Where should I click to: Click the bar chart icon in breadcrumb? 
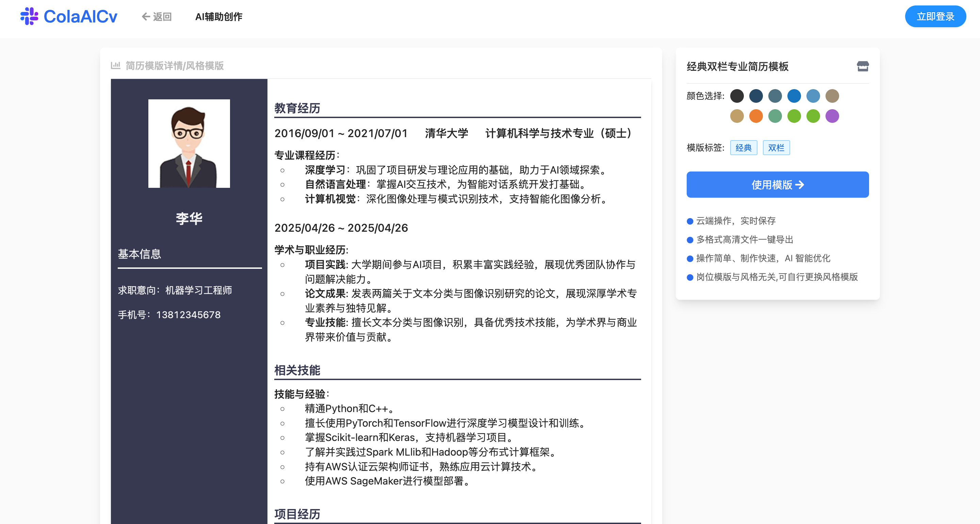(115, 65)
